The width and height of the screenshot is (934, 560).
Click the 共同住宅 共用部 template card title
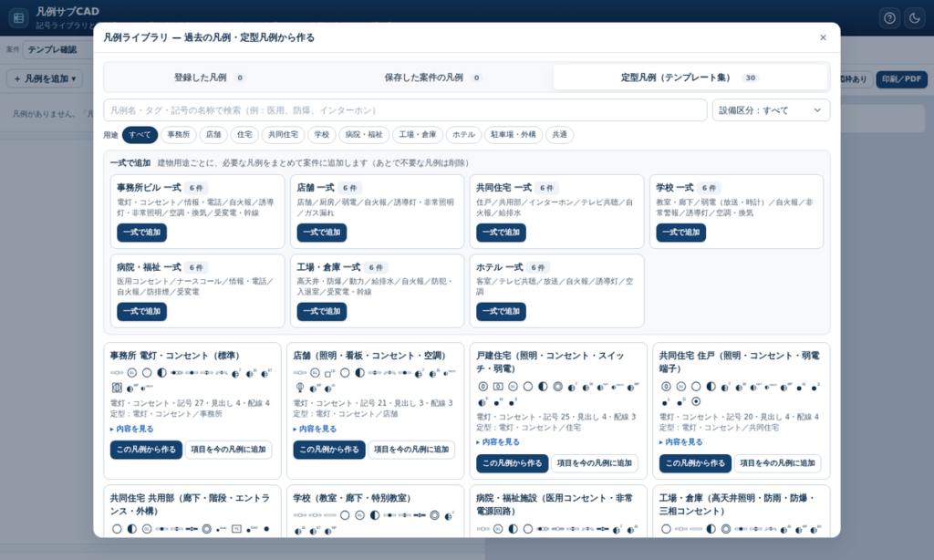190,504
